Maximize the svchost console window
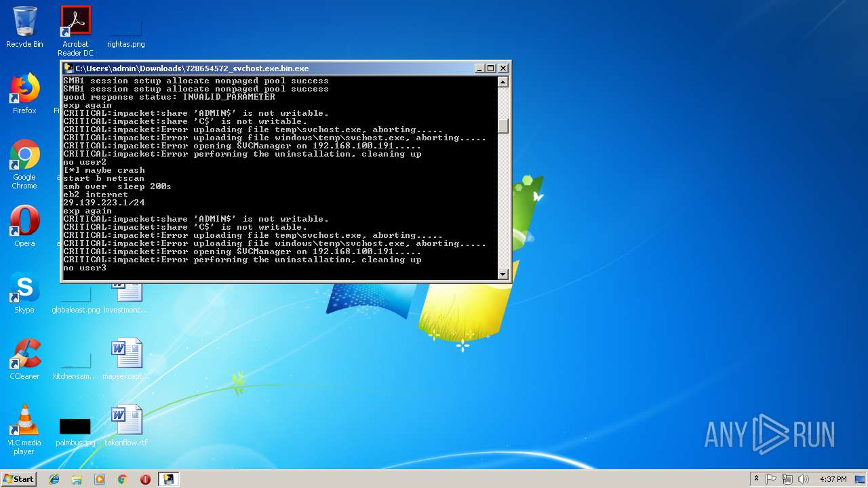This screenshot has height=488, width=868. pos(491,68)
